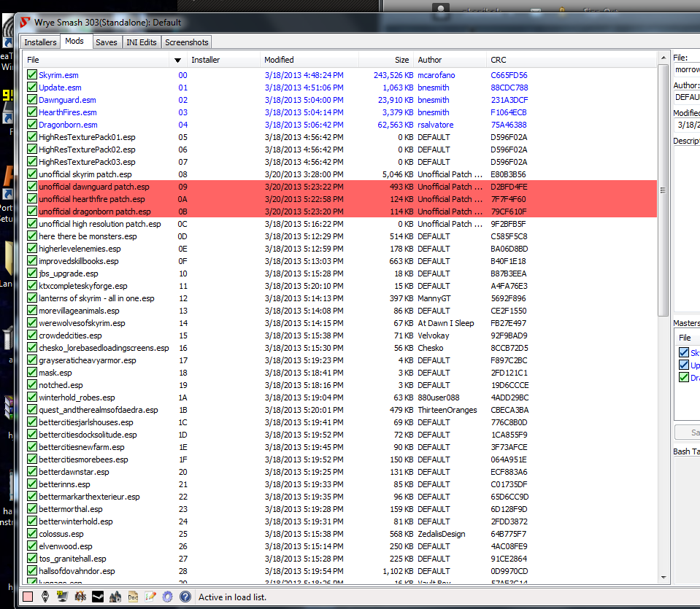Disable Dawnguard.esm via its checkbox

(31, 99)
